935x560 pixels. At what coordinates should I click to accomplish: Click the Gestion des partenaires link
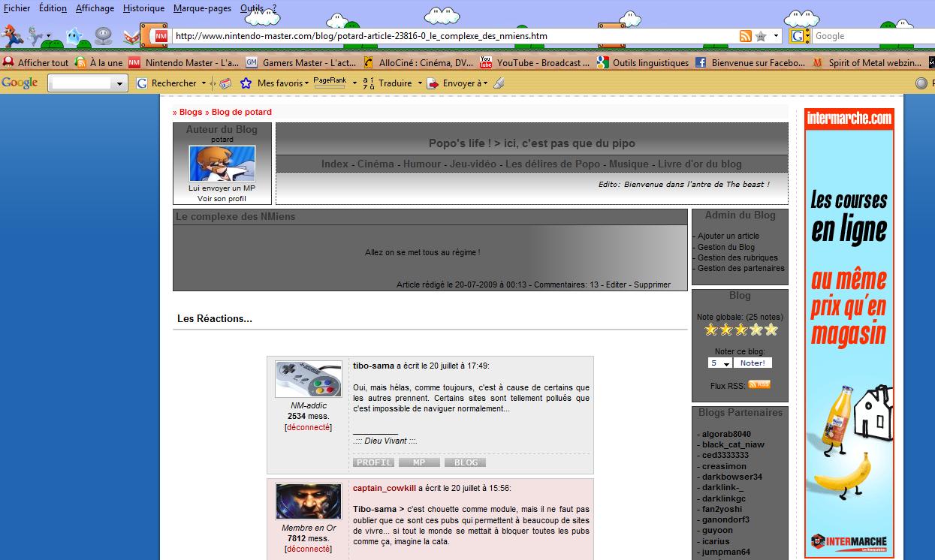point(741,268)
